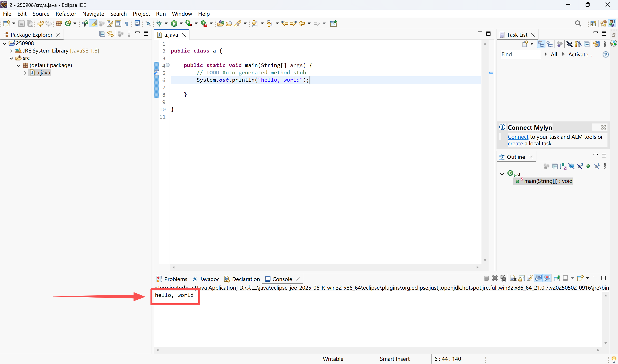This screenshot has height=364, width=618.
Task: Click Collapse All in Package Explorer
Action: point(102,34)
